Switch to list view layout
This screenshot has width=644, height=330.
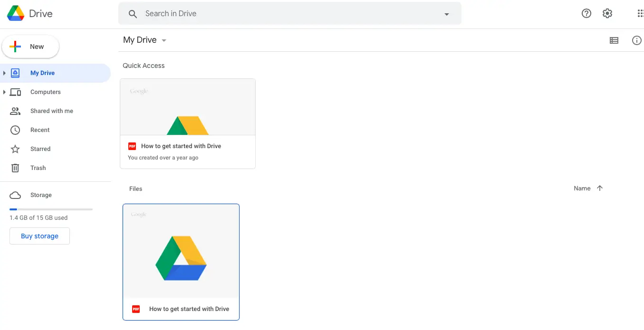[x=614, y=40]
